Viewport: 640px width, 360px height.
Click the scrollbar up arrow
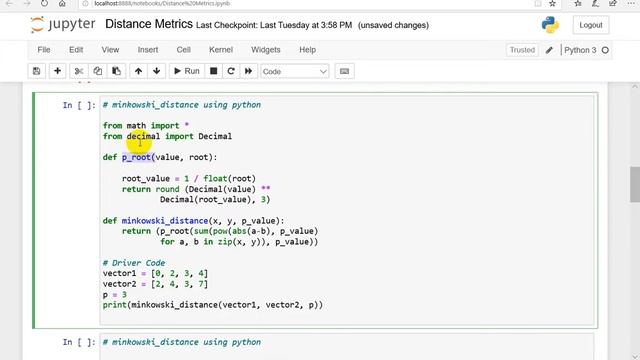click(x=635, y=87)
